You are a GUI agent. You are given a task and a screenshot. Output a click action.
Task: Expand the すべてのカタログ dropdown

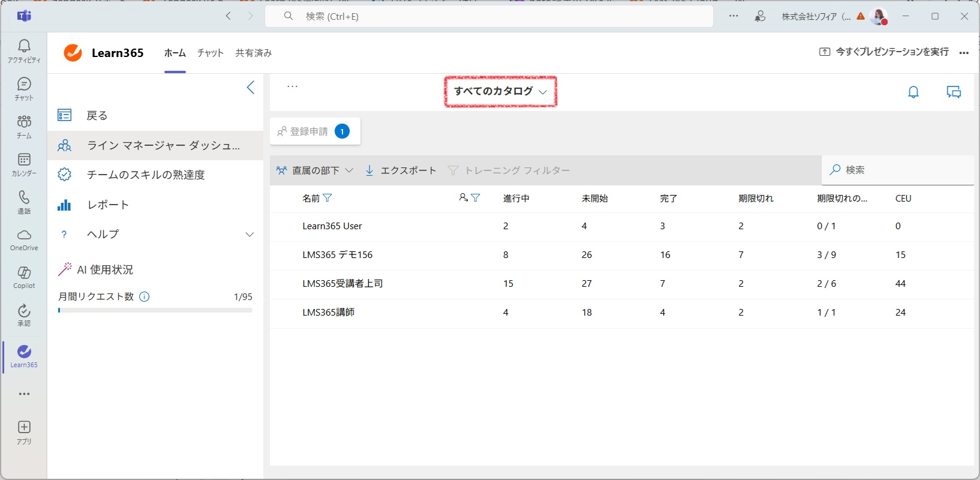(500, 91)
